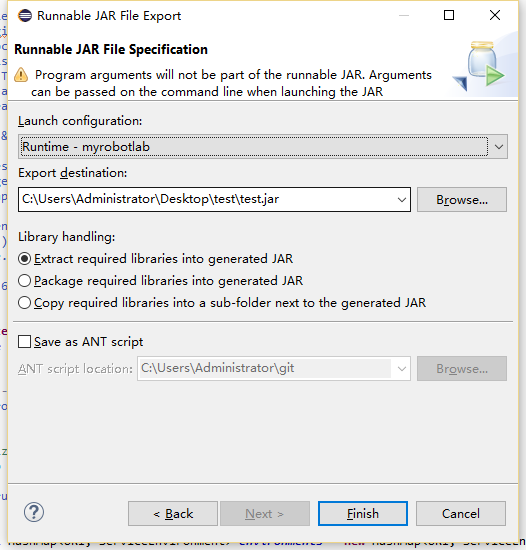Click the Finish button
Viewport: 526px width, 550px height.
363,514
